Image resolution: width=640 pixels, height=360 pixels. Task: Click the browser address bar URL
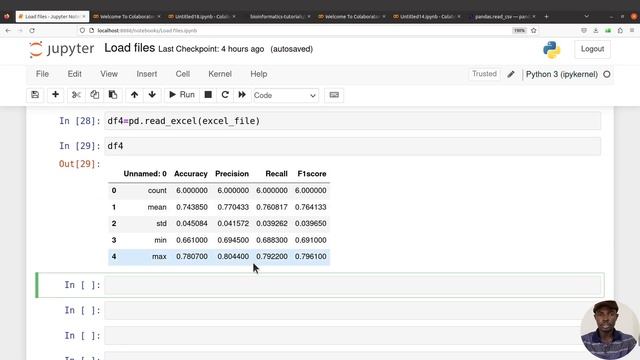tap(147, 31)
